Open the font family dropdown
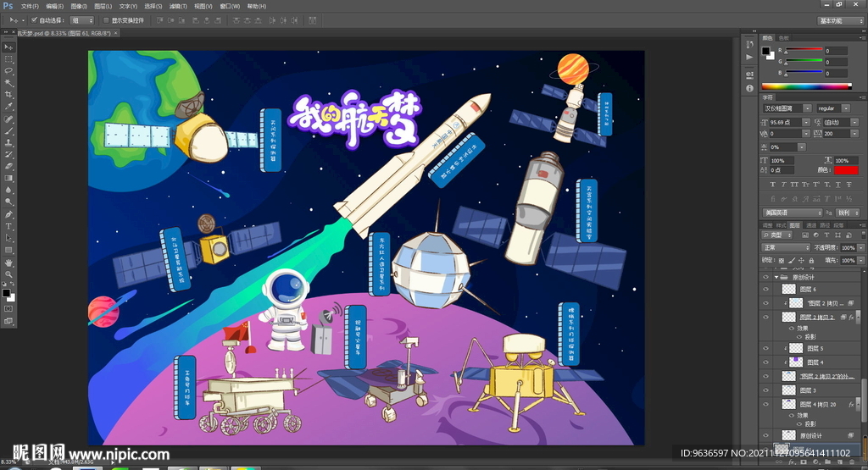Screen dimensions: 868x470 807,108
